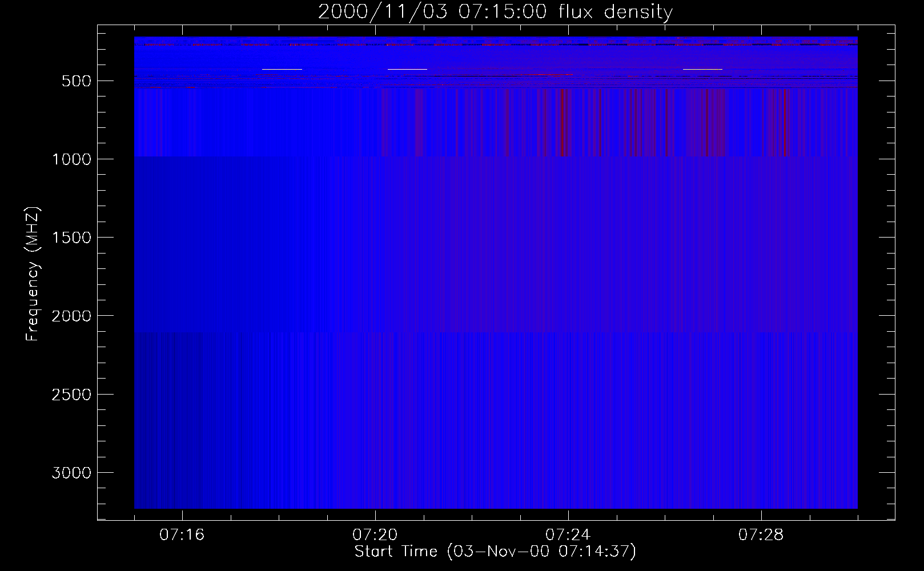Click the 07:28 time tick label
The width and height of the screenshot is (924, 571).
tap(761, 535)
